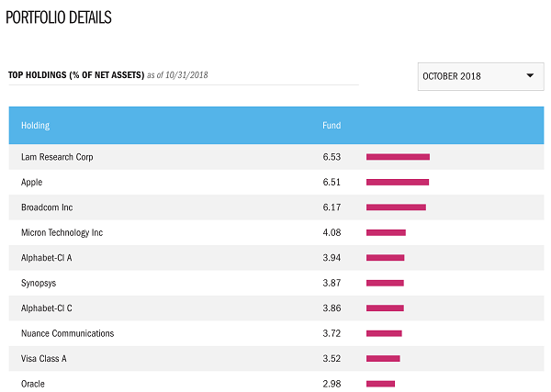Select the Holding column header
The image size is (551, 392).
coord(35,126)
